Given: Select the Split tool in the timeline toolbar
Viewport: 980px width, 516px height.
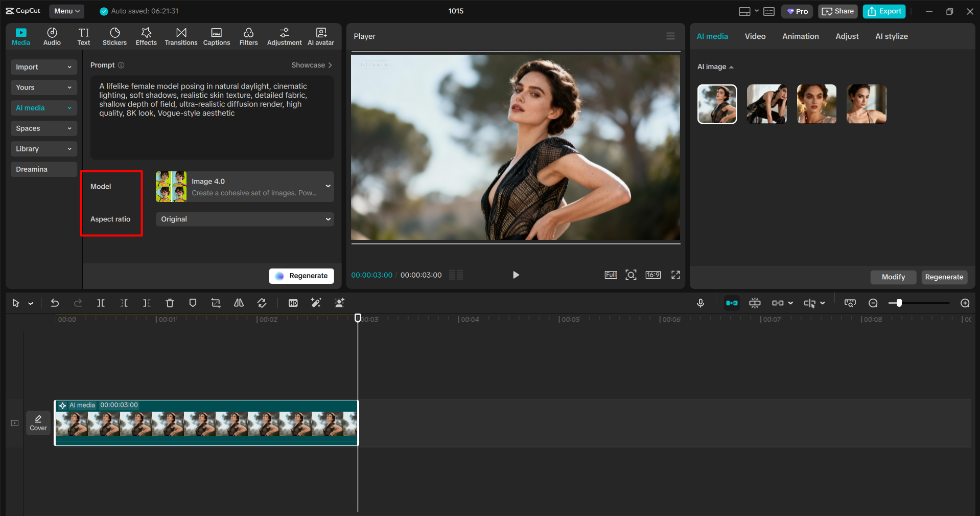Looking at the screenshot, I should tap(101, 303).
